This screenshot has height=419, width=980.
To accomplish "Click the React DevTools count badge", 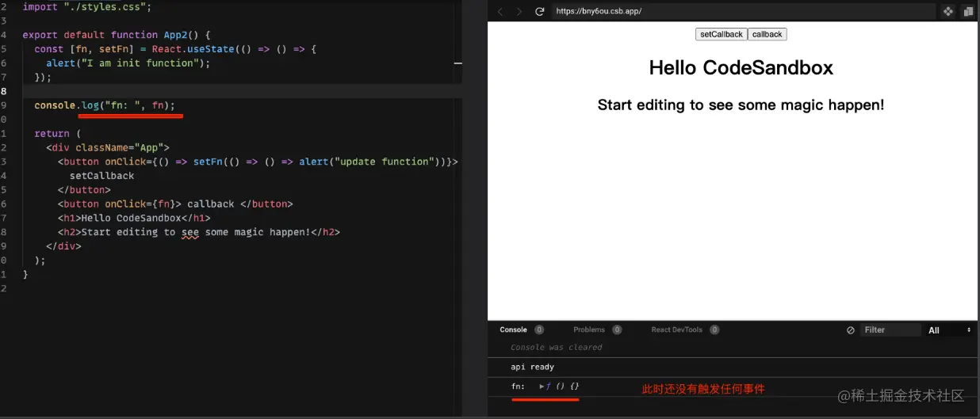I will (714, 329).
